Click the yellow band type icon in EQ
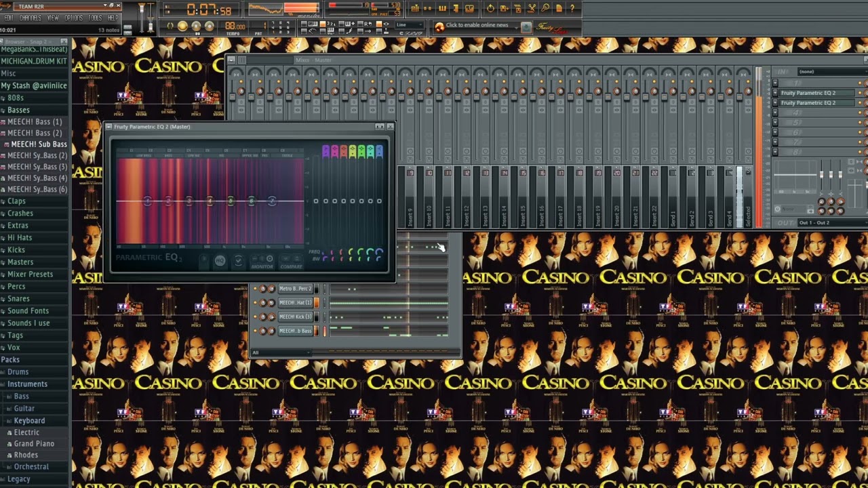 [352, 151]
